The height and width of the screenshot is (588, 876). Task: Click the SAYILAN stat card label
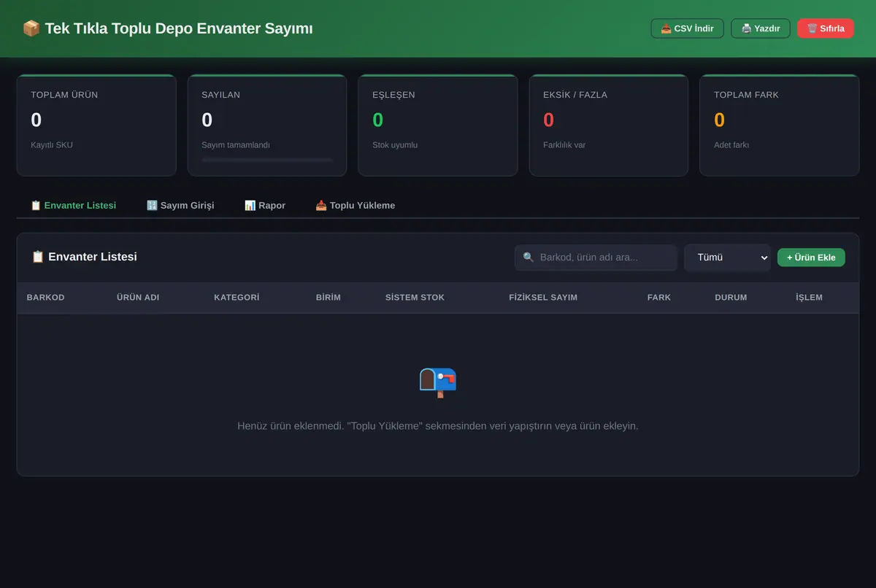(x=221, y=95)
